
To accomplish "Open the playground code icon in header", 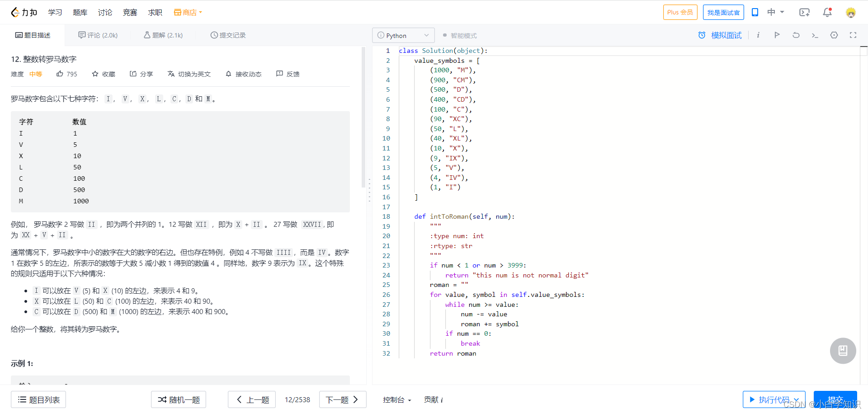I will (x=804, y=12).
